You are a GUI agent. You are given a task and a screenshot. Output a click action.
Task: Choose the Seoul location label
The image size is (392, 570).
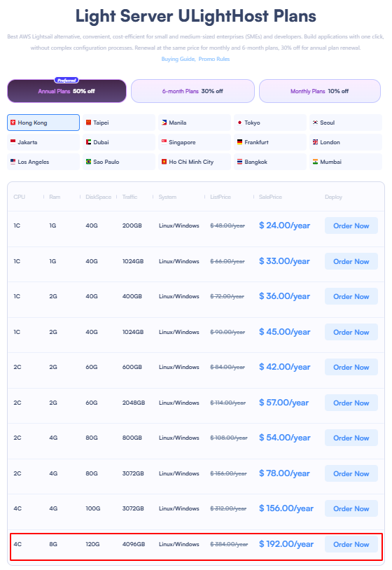pyautogui.click(x=328, y=123)
